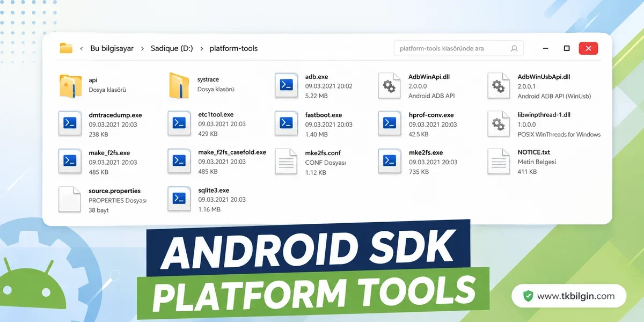Click the dmtracedump.exe file name
The image size is (644, 322).
[115, 115]
